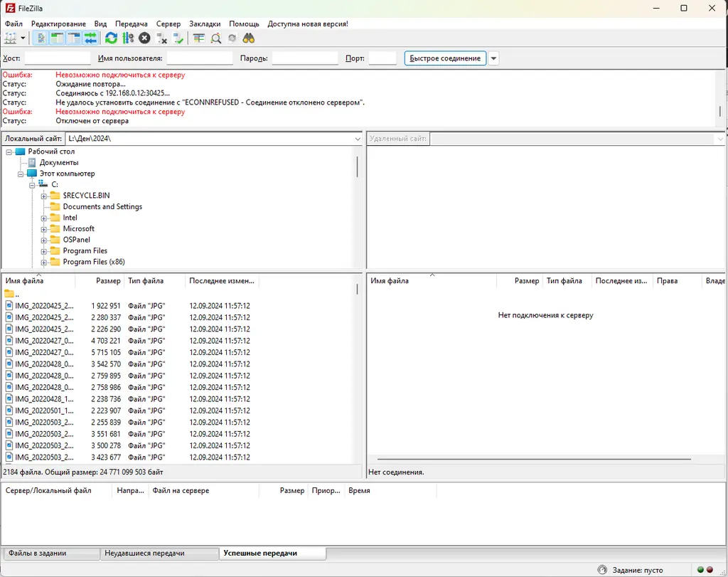Toggle the remote directory tree view

[74, 38]
